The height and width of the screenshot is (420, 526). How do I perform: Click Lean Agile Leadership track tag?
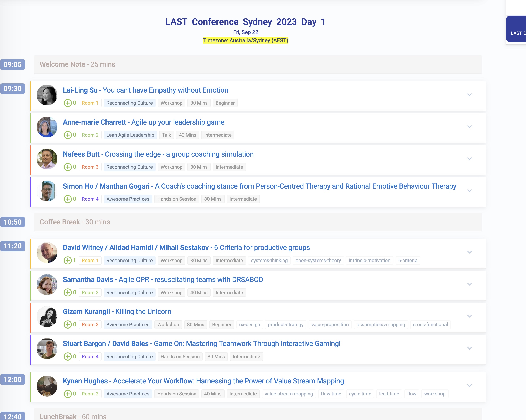(130, 135)
